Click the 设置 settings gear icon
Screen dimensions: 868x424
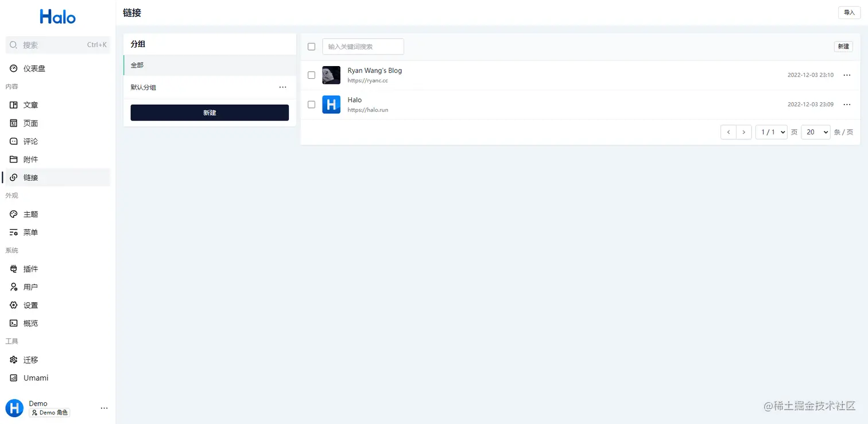click(14, 305)
